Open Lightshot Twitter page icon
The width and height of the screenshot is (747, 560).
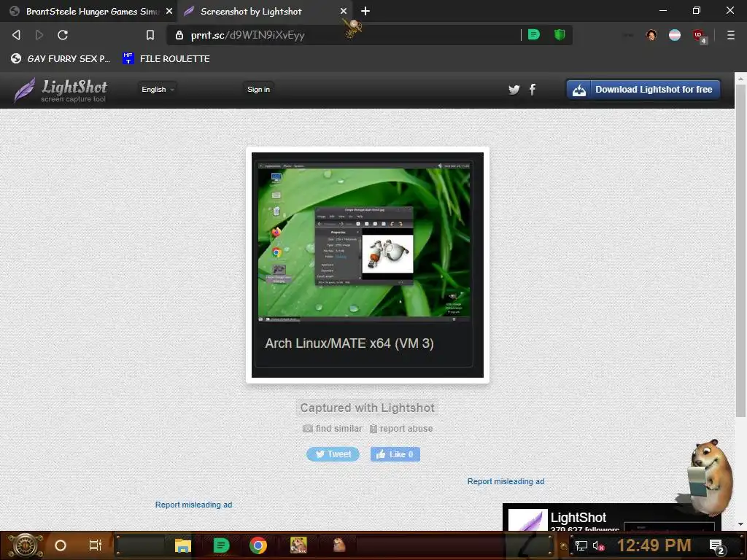tap(514, 90)
